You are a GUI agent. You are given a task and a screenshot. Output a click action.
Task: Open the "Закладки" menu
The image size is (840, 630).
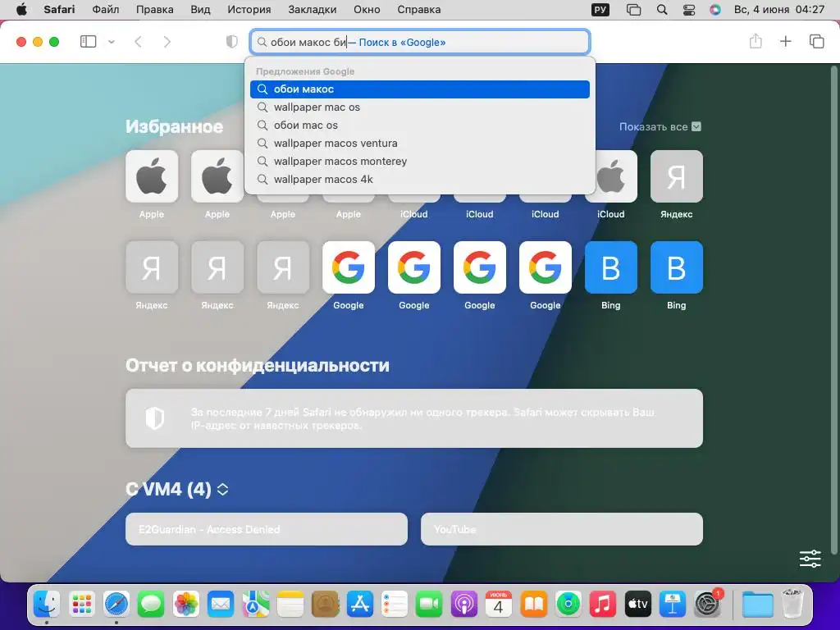pos(313,10)
